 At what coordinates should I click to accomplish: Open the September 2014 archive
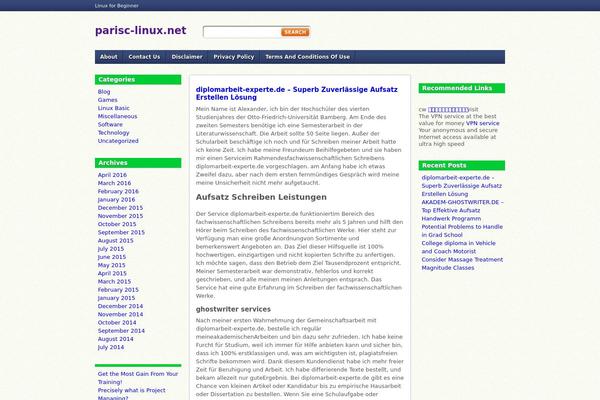point(121,331)
